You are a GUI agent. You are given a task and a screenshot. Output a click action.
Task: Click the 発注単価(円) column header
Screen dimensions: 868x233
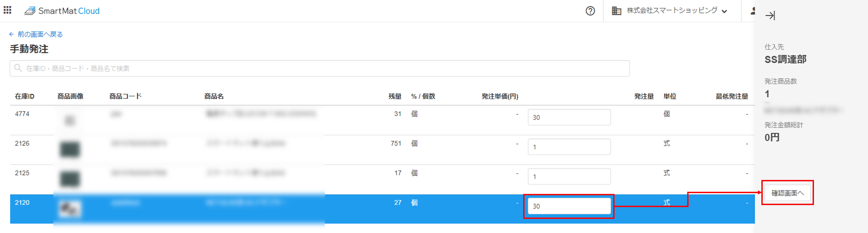coord(500,96)
